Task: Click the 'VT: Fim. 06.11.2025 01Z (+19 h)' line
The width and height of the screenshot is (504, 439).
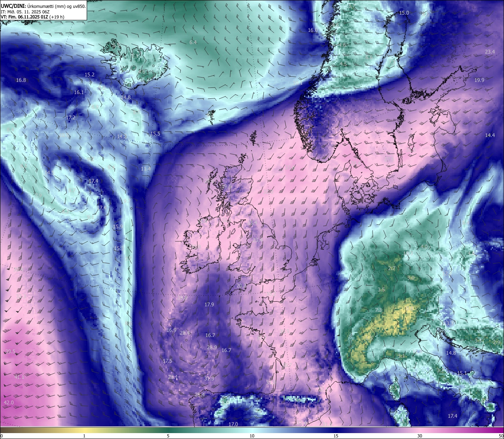Action: tap(32, 17)
